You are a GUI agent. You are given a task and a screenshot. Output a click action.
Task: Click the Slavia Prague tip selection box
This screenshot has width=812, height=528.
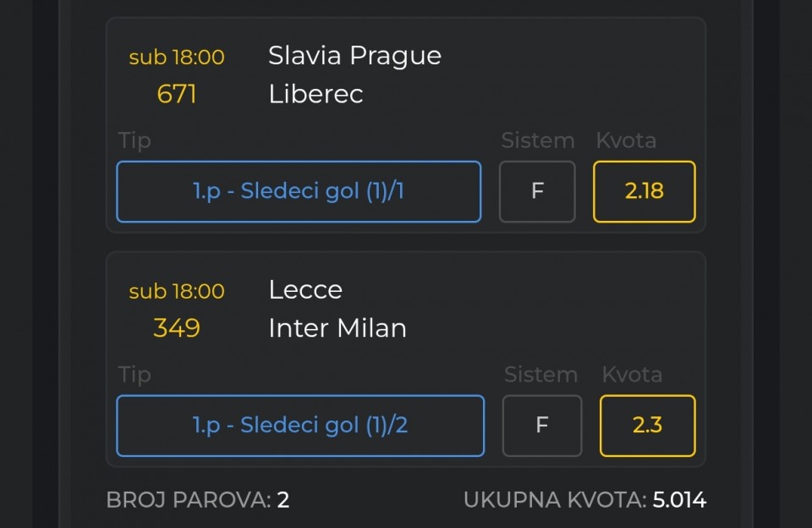[x=299, y=191]
